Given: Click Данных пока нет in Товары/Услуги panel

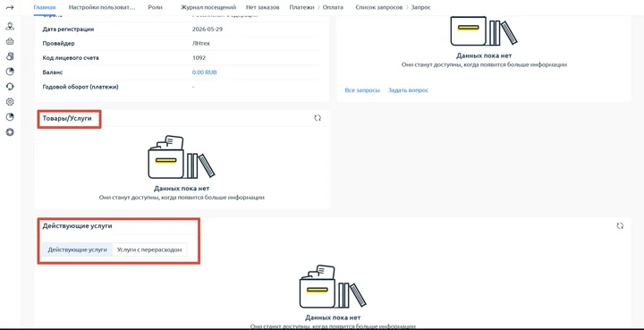Looking at the screenshot, I should coord(182,189).
